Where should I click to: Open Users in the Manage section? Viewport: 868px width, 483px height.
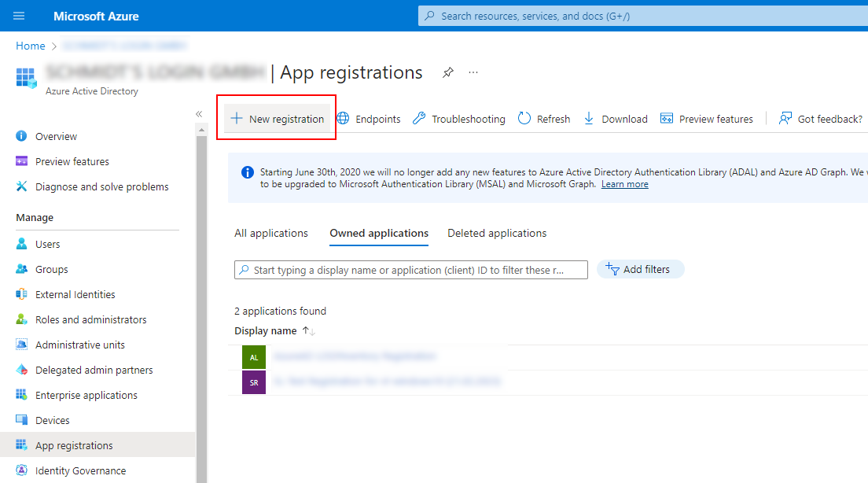[x=48, y=245]
